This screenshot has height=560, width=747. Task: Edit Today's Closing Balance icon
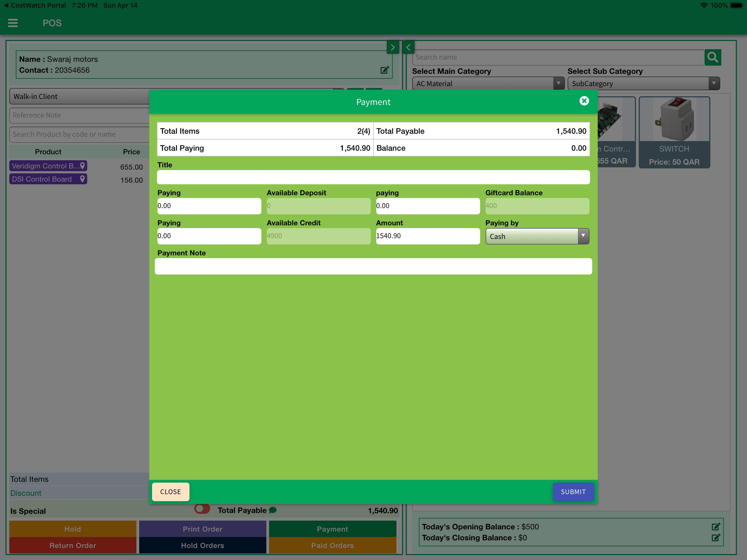click(x=716, y=537)
